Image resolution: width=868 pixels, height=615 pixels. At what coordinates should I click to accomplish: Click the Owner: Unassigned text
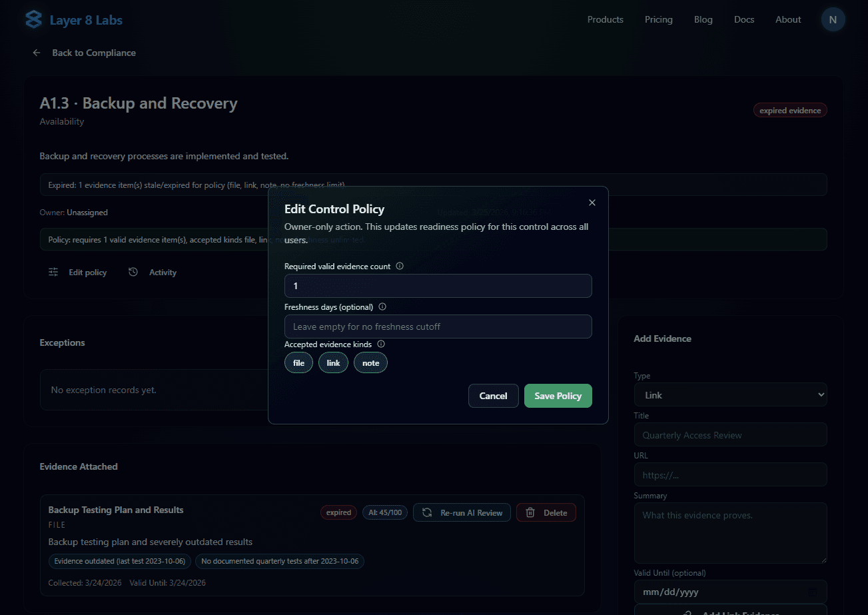tap(73, 213)
